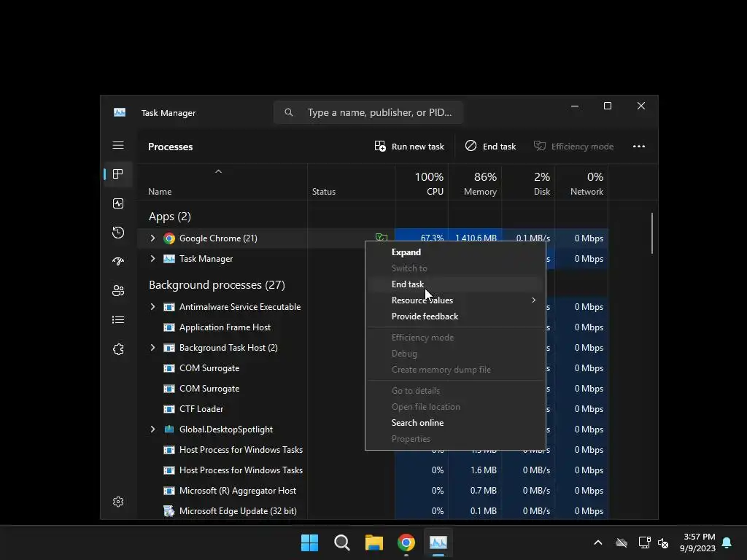Screen dimensions: 747x560
Task: Open the Performance page in sidebar
Action: [x=118, y=204]
